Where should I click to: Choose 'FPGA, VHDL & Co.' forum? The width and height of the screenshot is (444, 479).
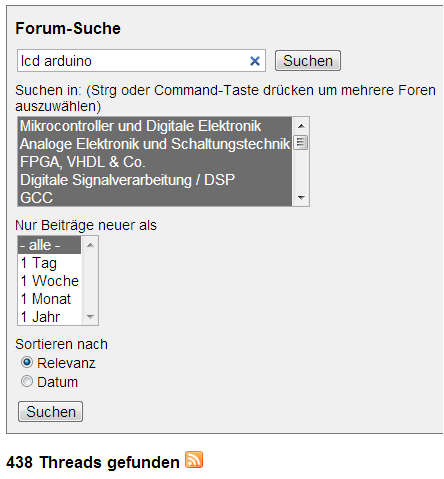pos(155,162)
